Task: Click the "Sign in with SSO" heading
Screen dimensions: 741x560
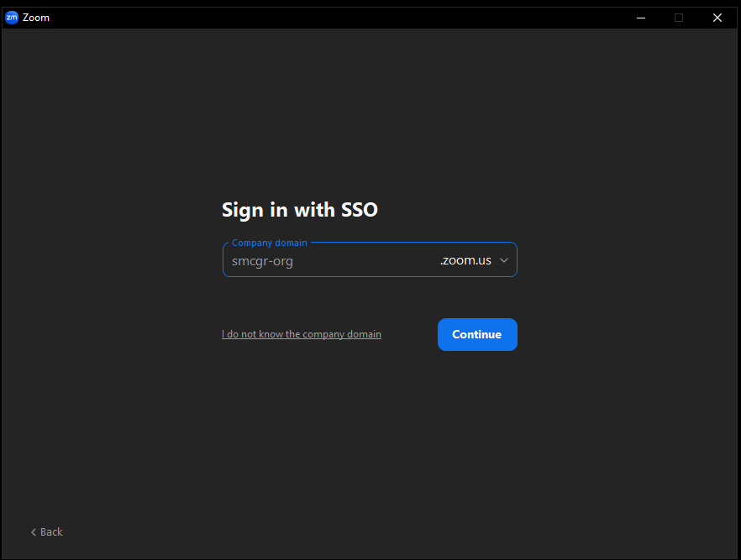Action: click(300, 210)
